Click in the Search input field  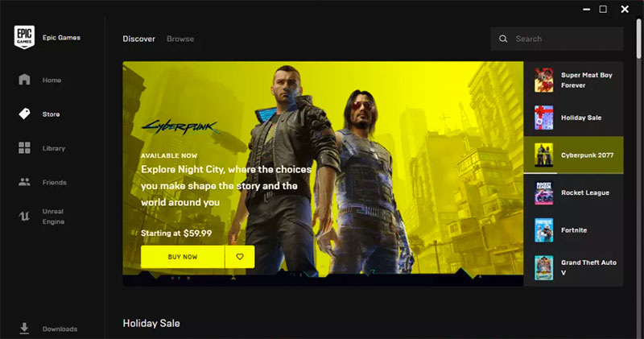pyautogui.click(x=557, y=39)
